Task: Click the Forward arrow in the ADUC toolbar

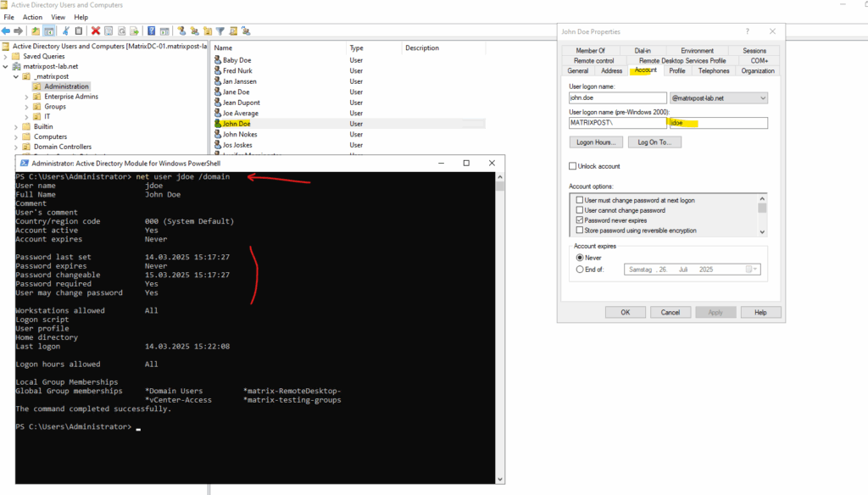Action: pyautogui.click(x=19, y=31)
